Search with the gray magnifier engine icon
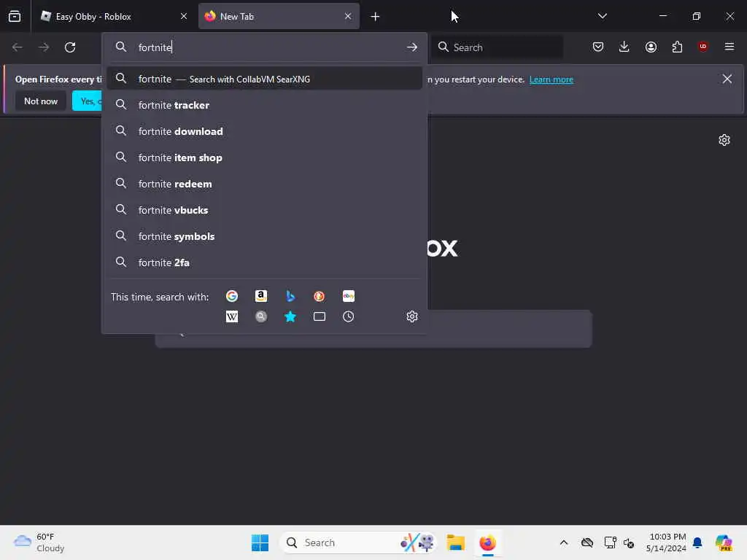This screenshot has width=747, height=560. pos(260,316)
